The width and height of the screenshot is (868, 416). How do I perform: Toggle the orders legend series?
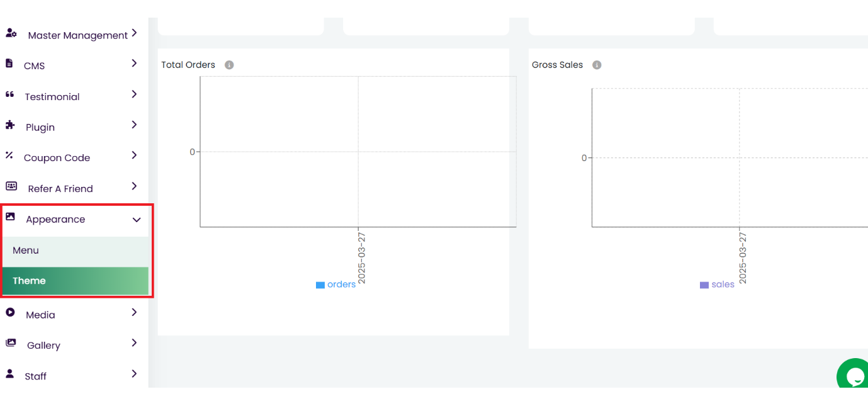[336, 284]
